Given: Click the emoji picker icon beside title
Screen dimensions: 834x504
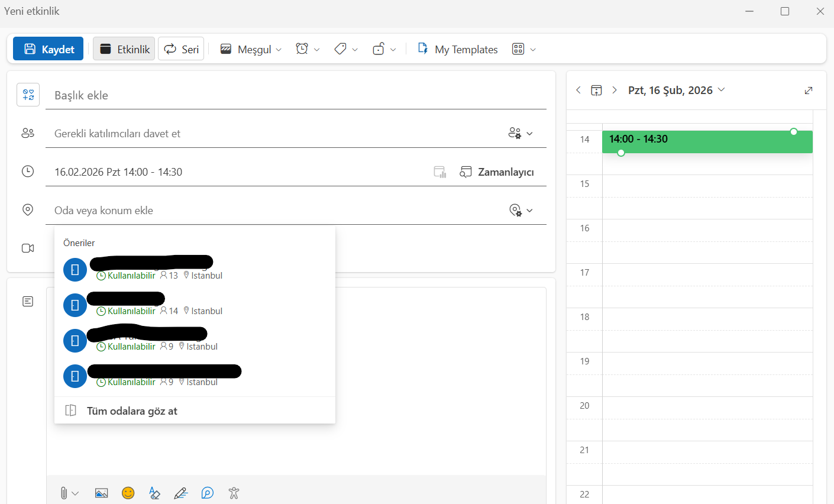Looking at the screenshot, I should (x=28, y=95).
